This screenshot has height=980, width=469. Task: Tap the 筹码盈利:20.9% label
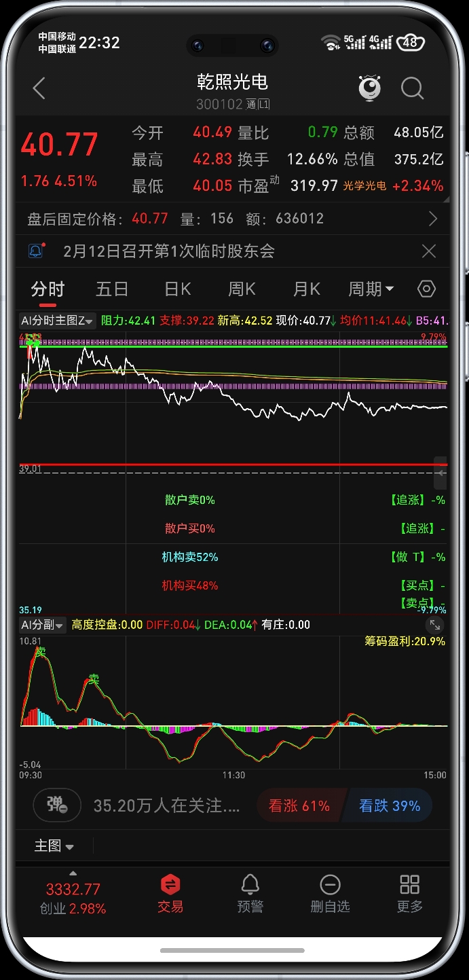405,640
